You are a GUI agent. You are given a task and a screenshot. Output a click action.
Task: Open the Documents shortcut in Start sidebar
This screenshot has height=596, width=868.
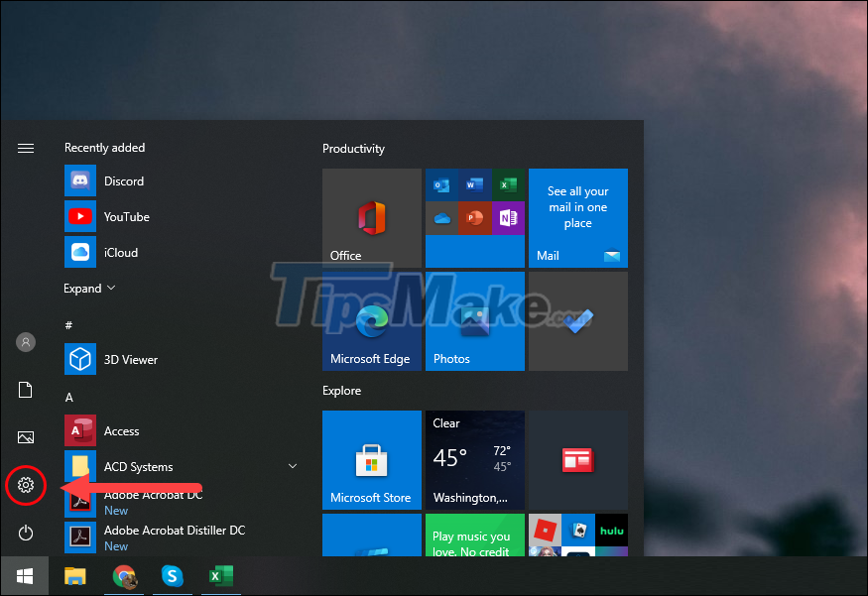[x=26, y=390]
